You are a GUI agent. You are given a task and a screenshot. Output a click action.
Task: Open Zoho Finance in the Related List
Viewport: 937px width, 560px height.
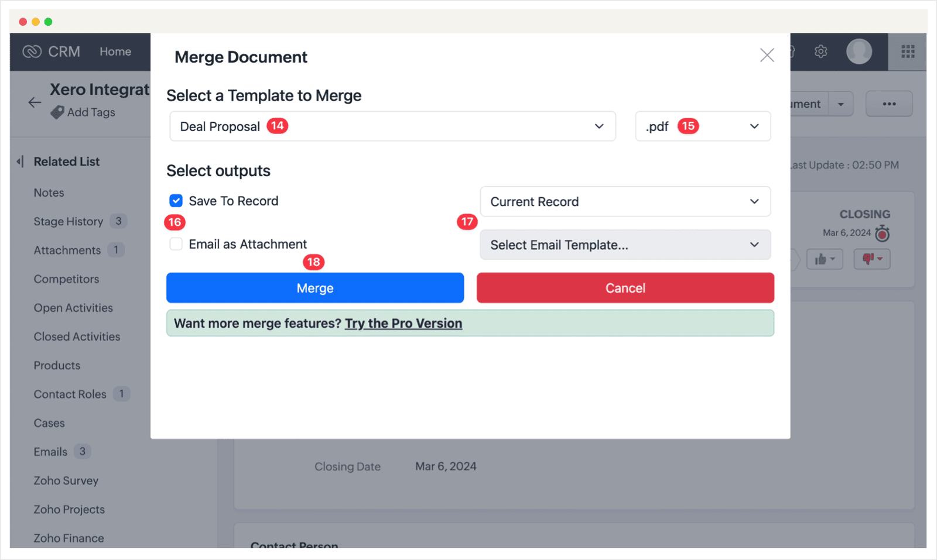69,538
